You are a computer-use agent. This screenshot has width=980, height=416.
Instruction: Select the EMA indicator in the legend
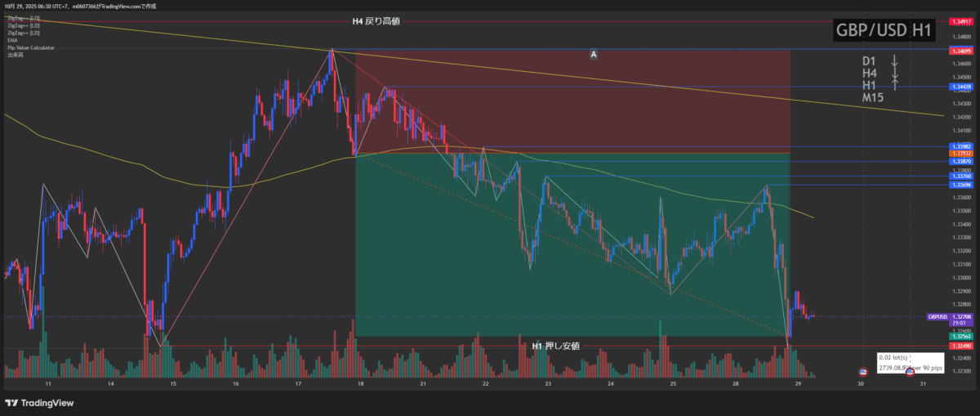(12, 40)
